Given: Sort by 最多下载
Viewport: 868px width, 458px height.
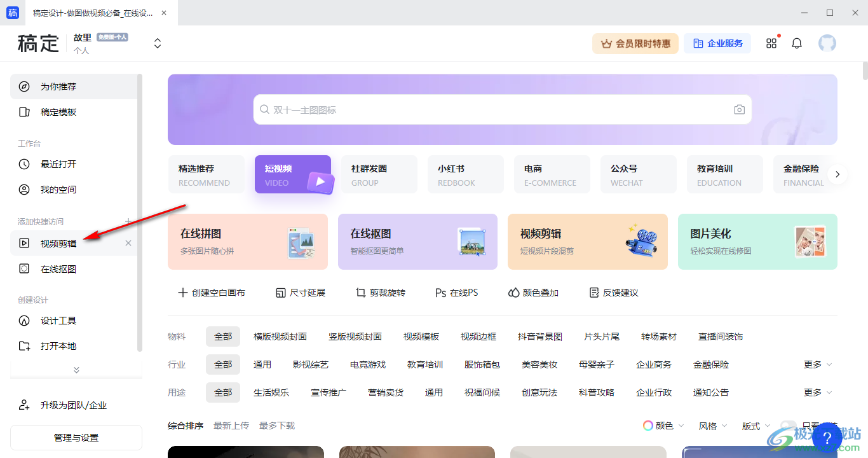Looking at the screenshot, I should coord(277,426).
